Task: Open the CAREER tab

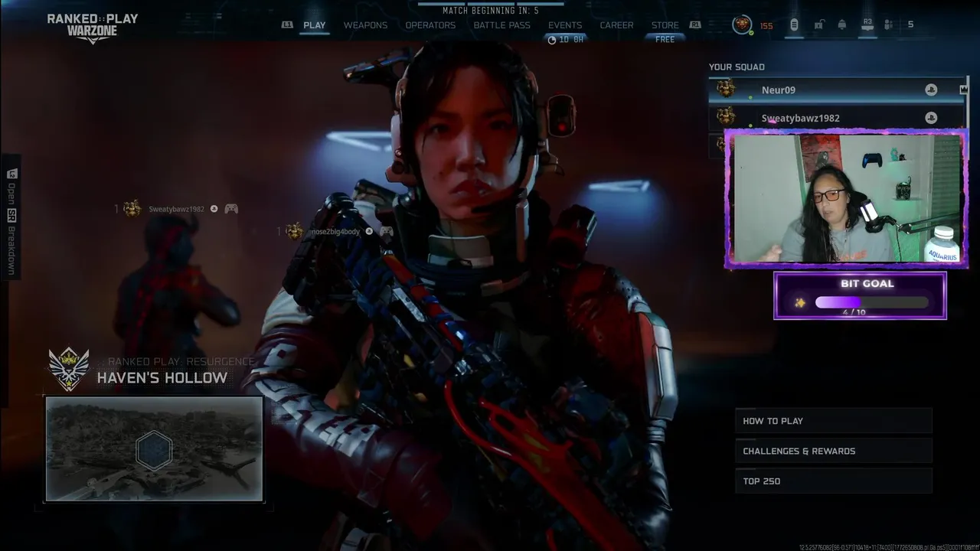Action: pyautogui.click(x=616, y=25)
